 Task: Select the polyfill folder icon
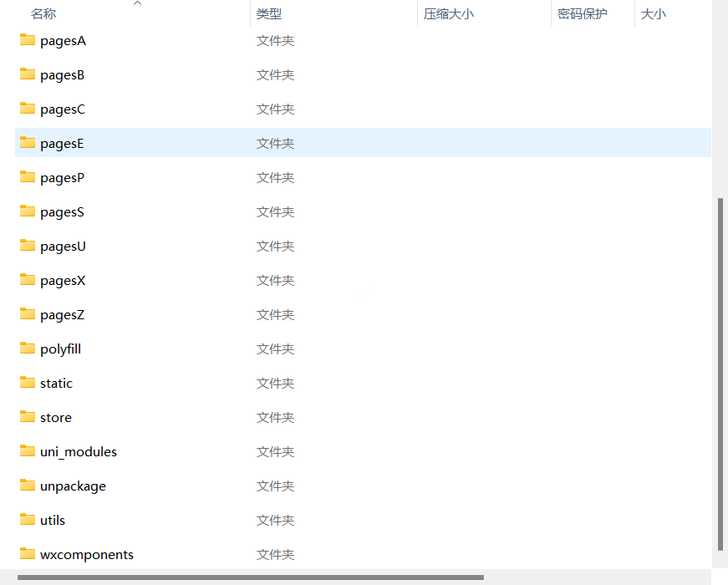pos(28,348)
